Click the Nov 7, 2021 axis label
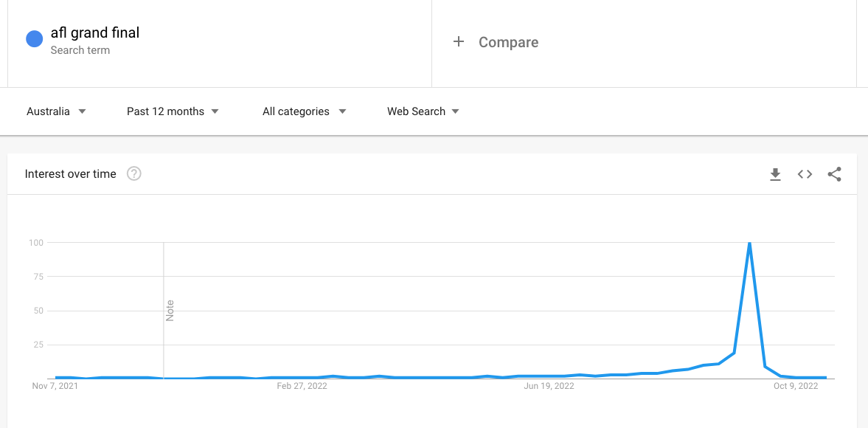This screenshot has height=428, width=868. 55,386
